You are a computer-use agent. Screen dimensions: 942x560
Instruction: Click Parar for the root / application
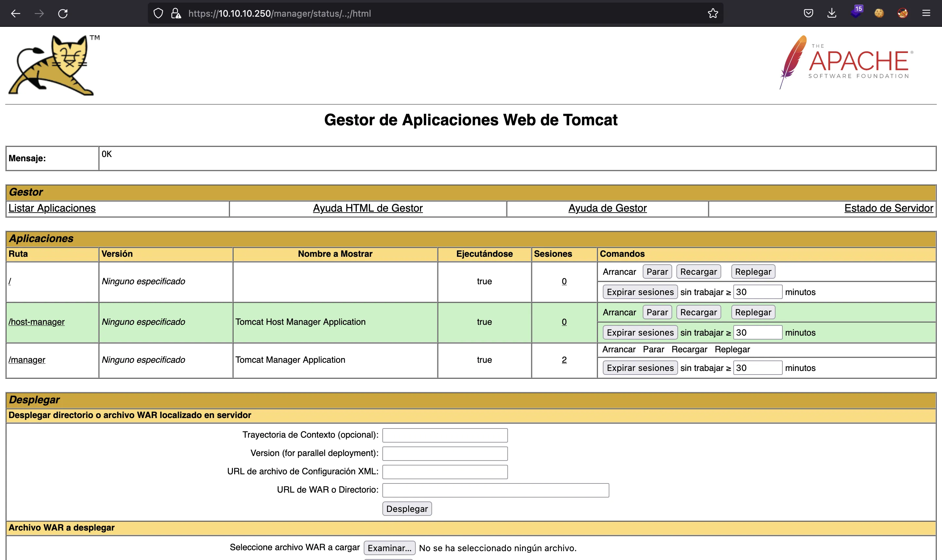(657, 272)
